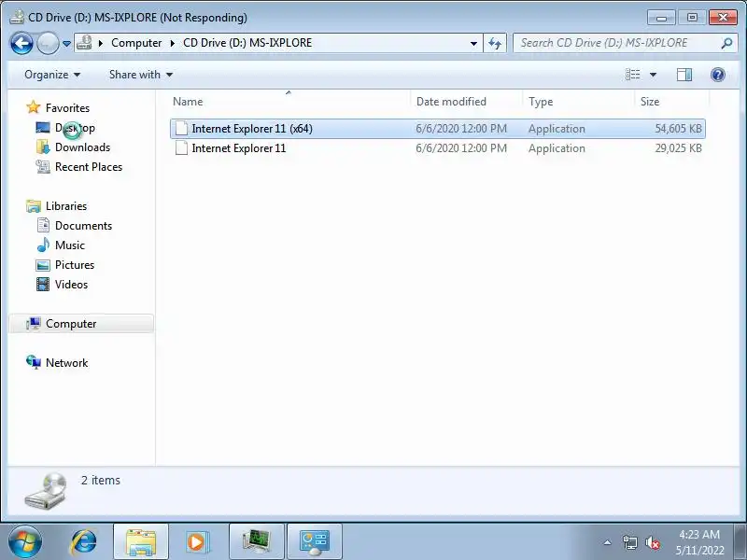Open the Documents library
This screenshot has width=747, height=560.
83,226
